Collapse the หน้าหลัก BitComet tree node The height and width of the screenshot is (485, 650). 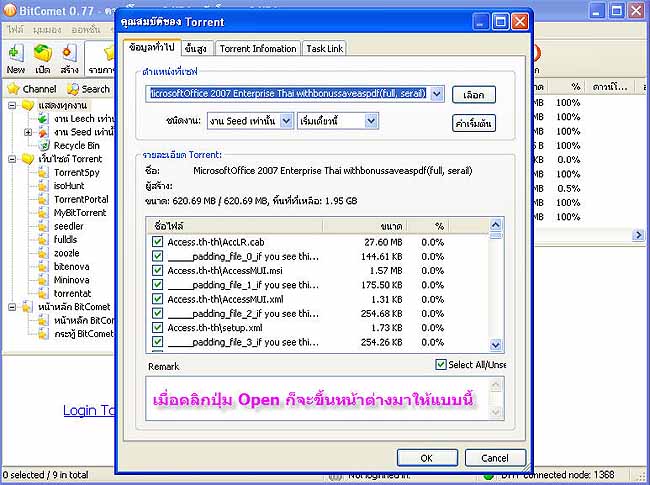pos(12,307)
